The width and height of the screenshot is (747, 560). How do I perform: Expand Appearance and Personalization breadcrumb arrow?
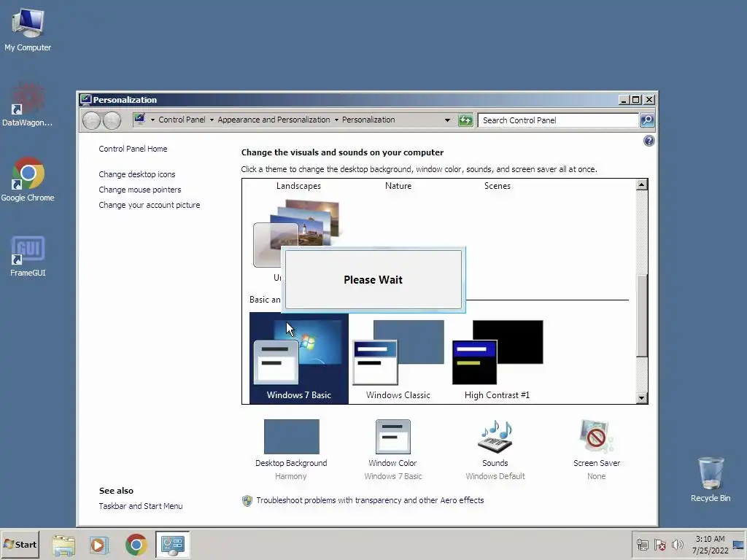pyautogui.click(x=336, y=120)
